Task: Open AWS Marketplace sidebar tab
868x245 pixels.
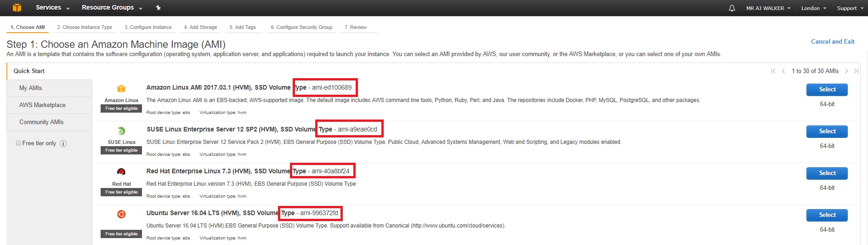Action: coord(50,105)
